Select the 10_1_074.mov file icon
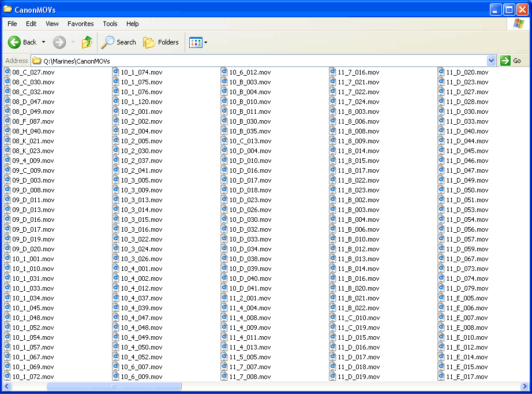The image size is (532, 394). 116,72
